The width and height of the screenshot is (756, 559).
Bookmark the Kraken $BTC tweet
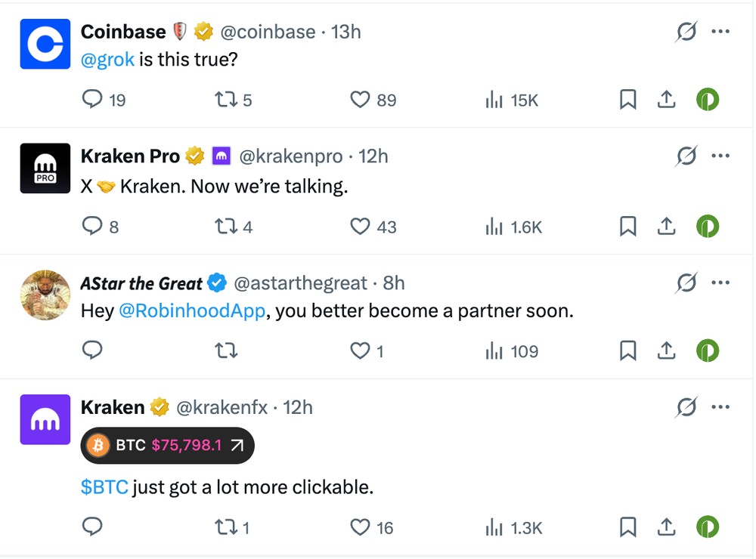(x=627, y=527)
